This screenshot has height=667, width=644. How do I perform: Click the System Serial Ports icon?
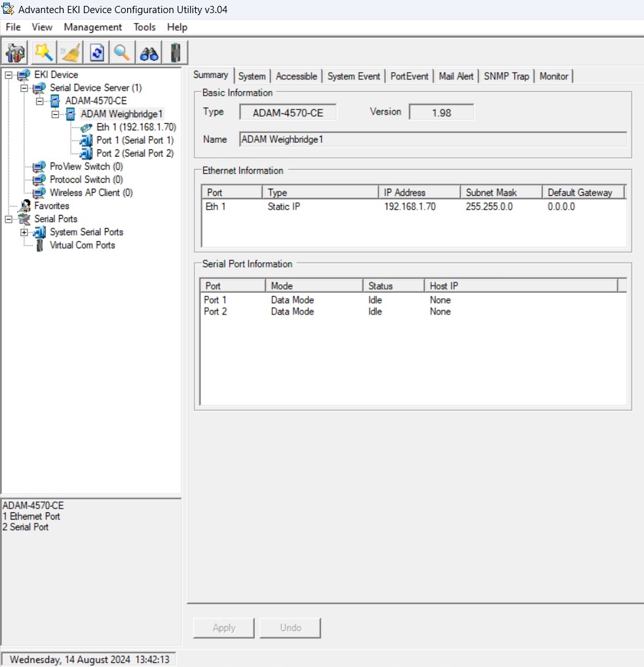point(39,232)
